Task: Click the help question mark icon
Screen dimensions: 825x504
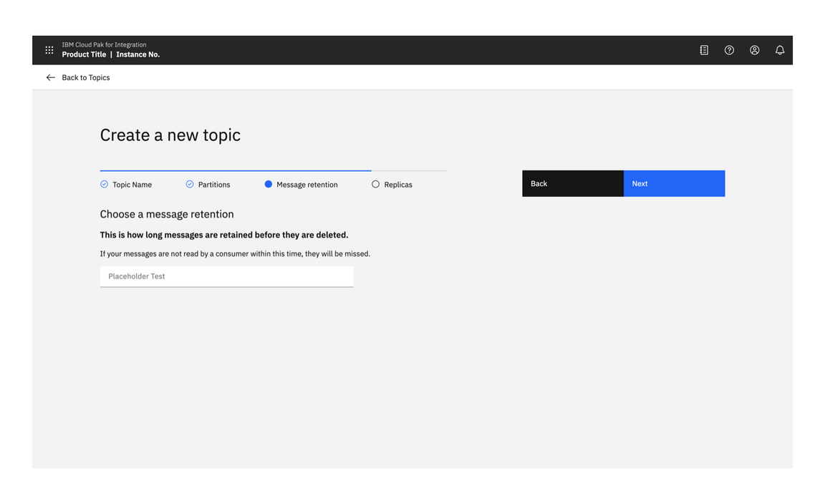Action: click(x=729, y=50)
